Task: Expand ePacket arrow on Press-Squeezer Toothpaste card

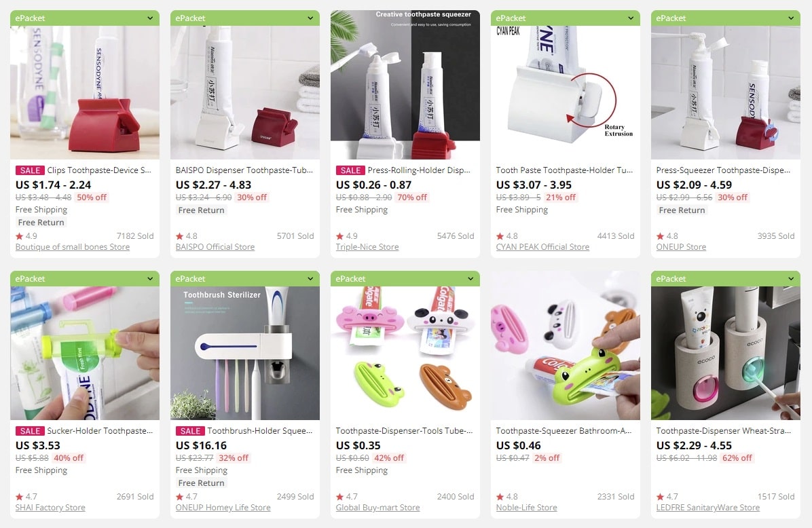Action: (x=791, y=18)
